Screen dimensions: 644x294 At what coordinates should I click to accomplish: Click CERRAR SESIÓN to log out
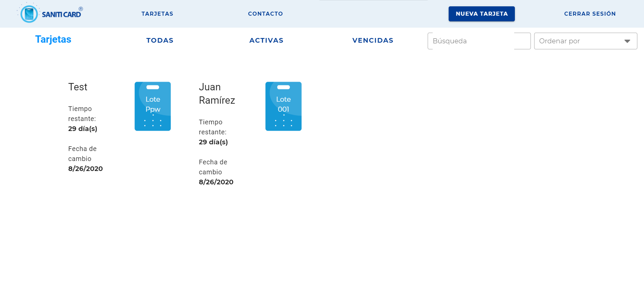click(590, 14)
